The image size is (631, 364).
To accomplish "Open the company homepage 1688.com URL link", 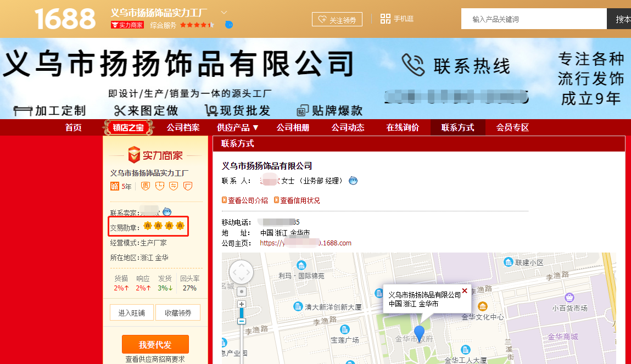I will click(305, 243).
